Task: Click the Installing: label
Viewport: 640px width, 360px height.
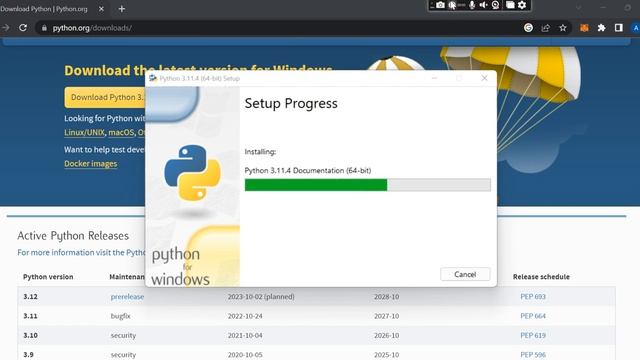Action: [x=260, y=151]
